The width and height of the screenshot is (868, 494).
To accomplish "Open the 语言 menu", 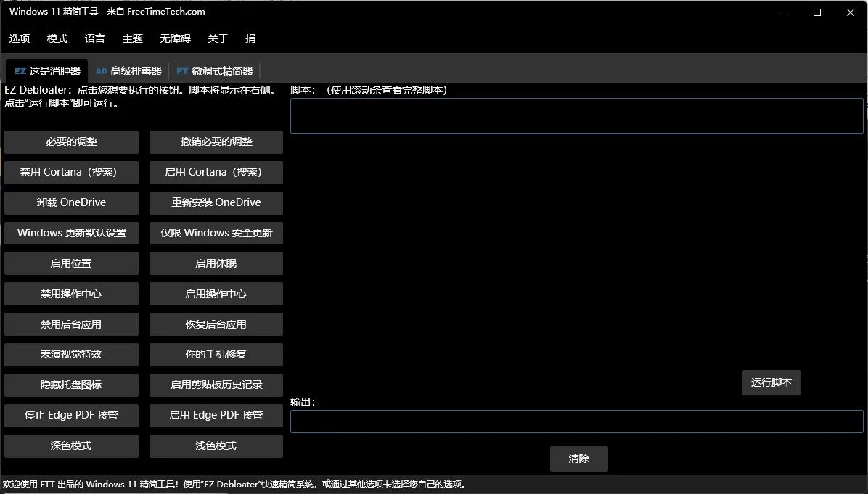I will 94,38.
